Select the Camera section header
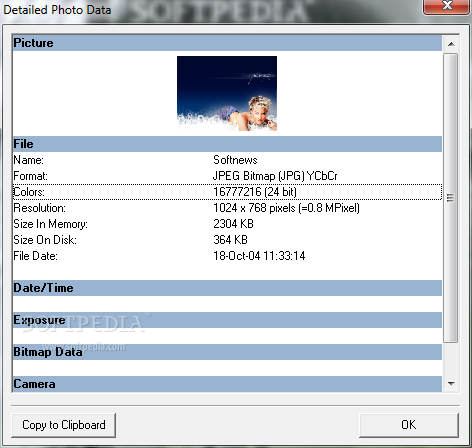 (227, 384)
